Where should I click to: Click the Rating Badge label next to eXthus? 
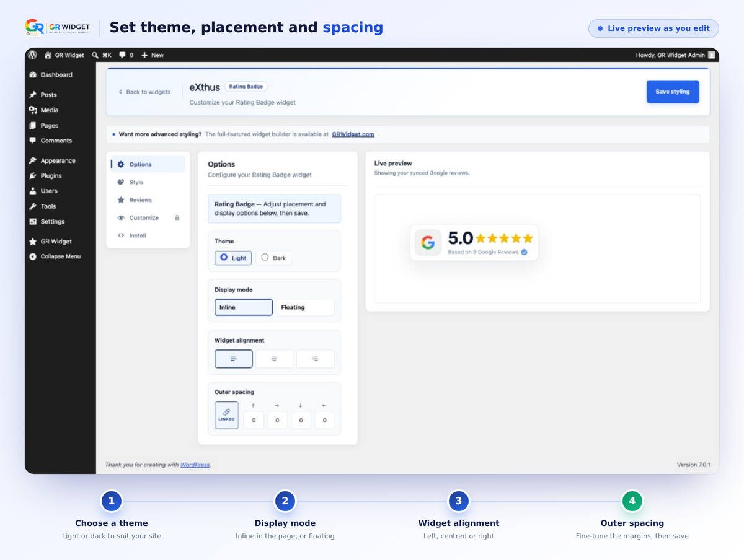pos(246,87)
